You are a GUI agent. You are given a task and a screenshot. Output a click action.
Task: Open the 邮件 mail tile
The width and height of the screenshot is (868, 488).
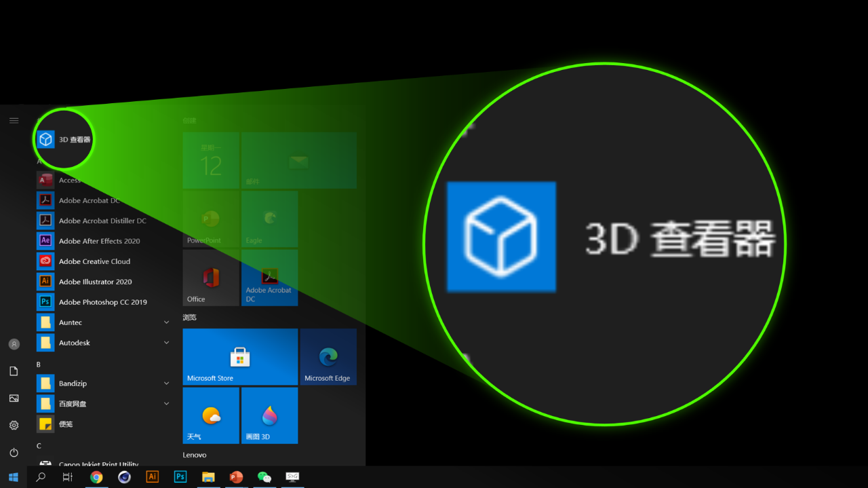pos(299,160)
